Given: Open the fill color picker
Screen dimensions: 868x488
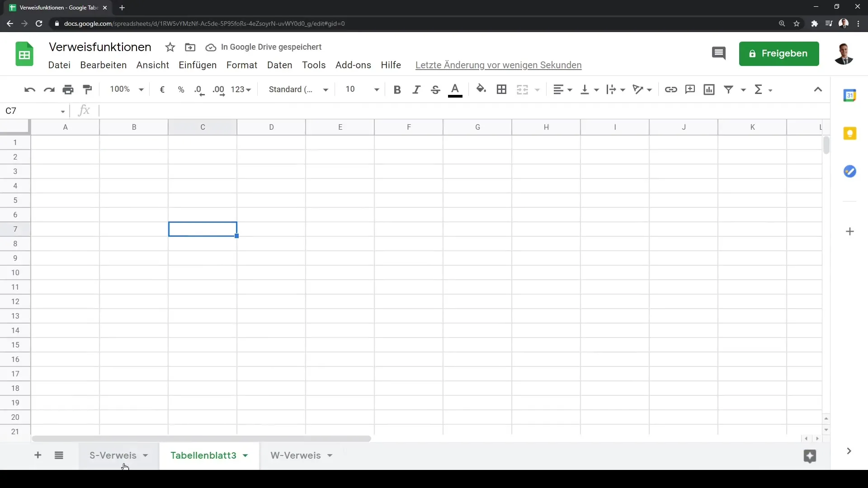Looking at the screenshot, I should tap(481, 89).
